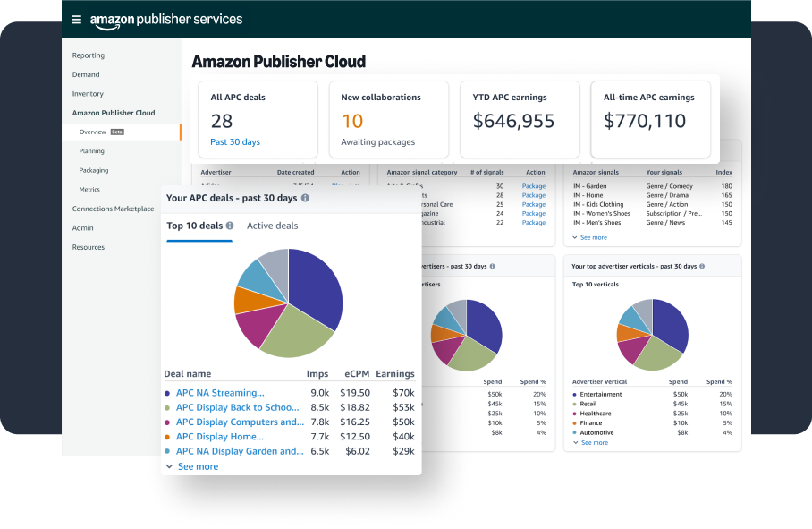Click info icon beside top advertisers title
The height and width of the screenshot is (529, 812).
coord(491,266)
